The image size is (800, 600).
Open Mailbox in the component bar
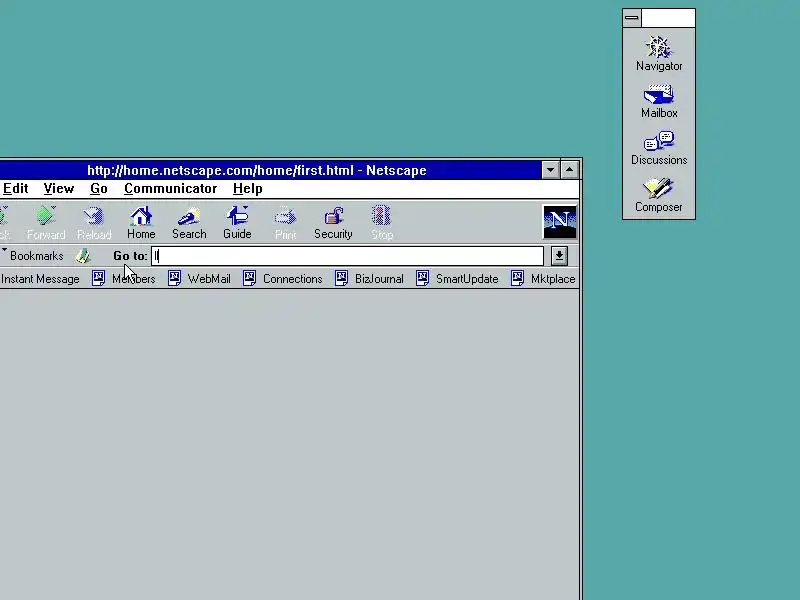tap(659, 101)
